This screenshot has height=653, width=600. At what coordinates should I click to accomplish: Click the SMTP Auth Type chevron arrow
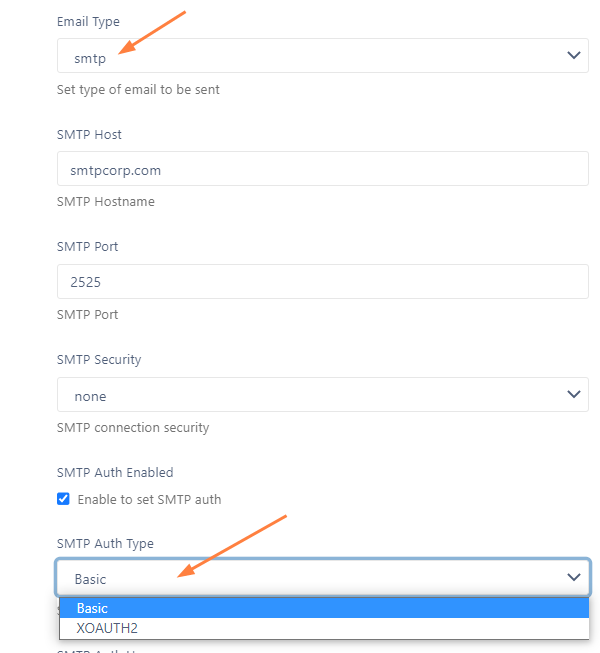[574, 577]
